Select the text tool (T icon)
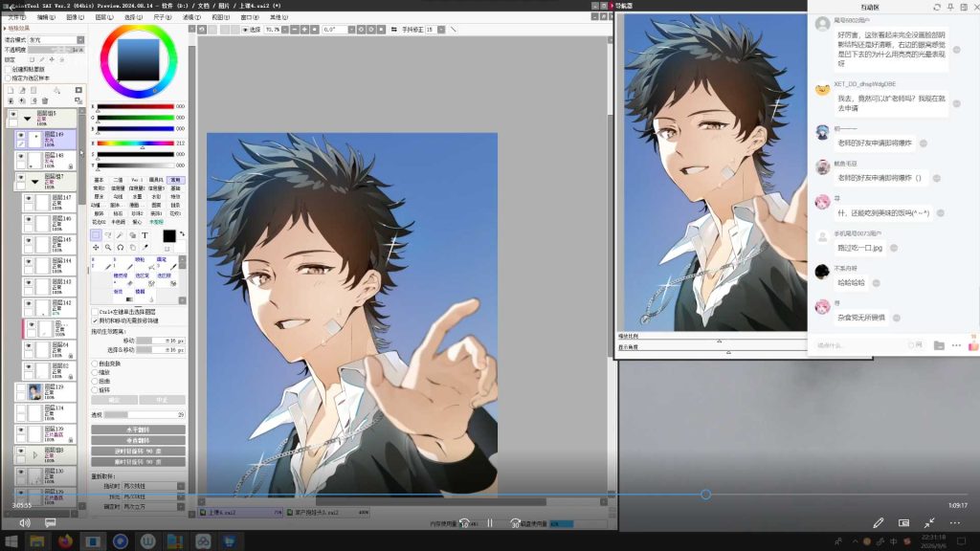The width and height of the screenshot is (980, 551). tap(145, 235)
